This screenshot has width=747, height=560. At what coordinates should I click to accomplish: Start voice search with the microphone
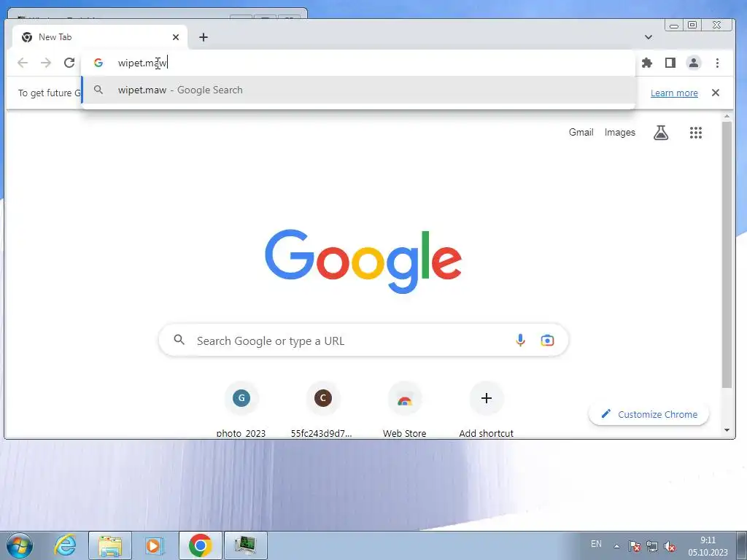pyautogui.click(x=520, y=340)
